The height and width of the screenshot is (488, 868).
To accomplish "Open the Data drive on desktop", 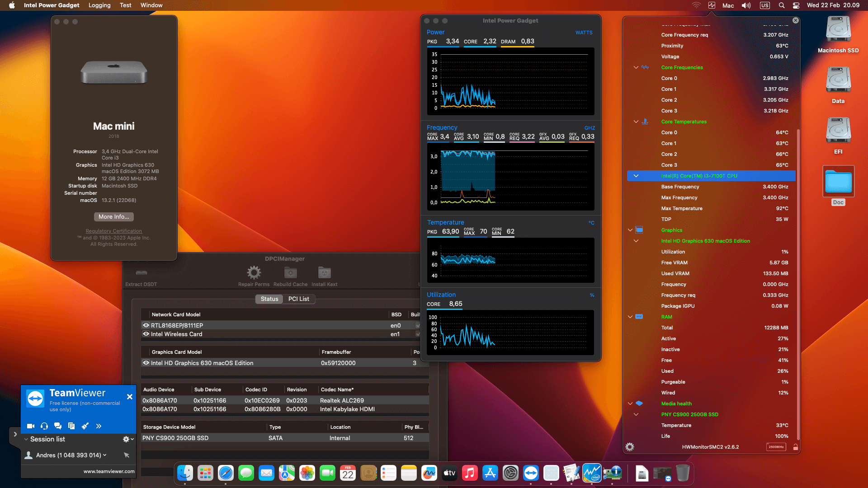I will (838, 85).
